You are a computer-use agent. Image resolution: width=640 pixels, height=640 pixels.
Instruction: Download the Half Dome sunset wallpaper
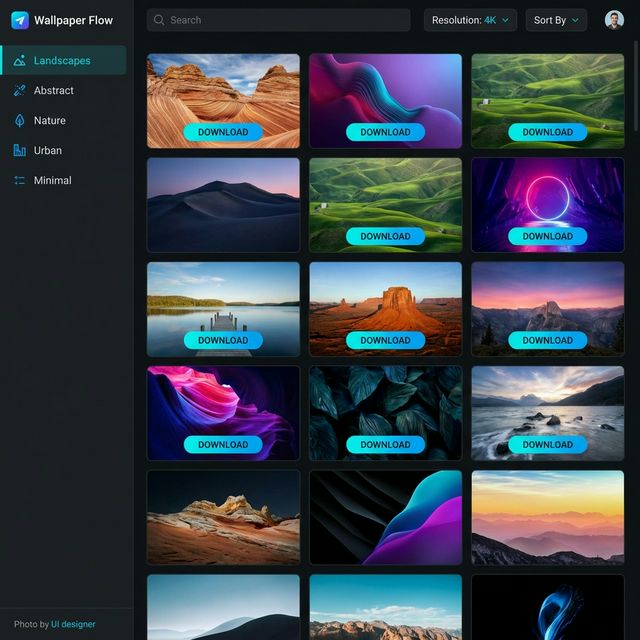click(547, 340)
